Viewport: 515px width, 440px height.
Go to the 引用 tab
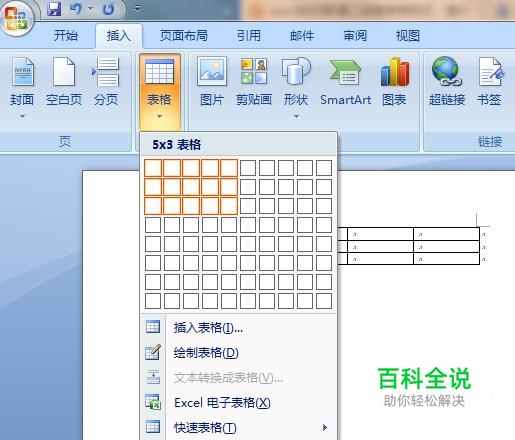coord(249,35)
